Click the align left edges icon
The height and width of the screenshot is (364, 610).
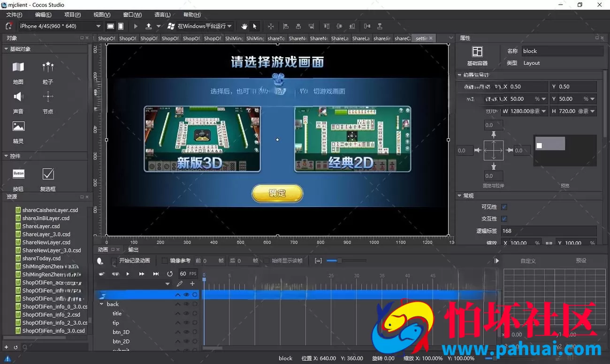285,26
